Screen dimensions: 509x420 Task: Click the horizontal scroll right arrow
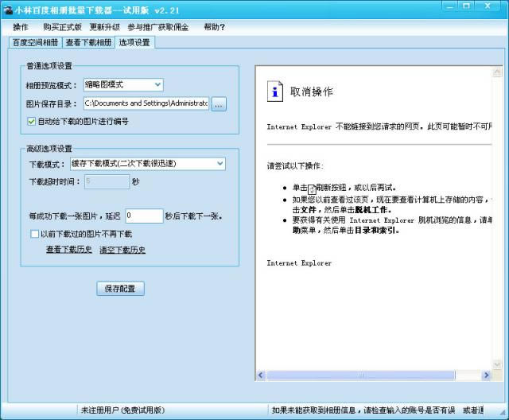(486, 375)
